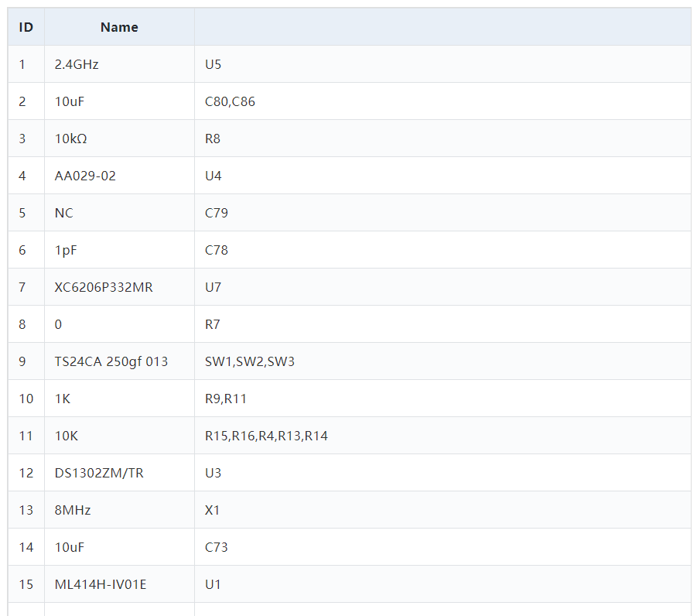Select the 8MHz name cell
The image size is (697, 616).
coord(119,510)
